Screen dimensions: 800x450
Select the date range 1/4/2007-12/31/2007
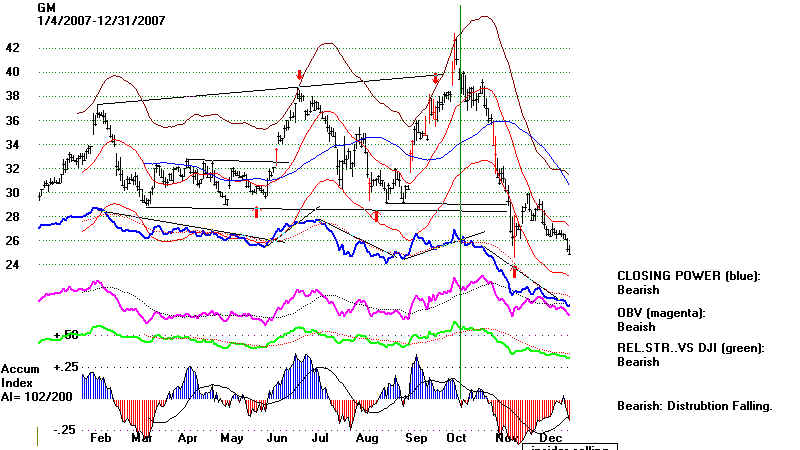(101, 21)
